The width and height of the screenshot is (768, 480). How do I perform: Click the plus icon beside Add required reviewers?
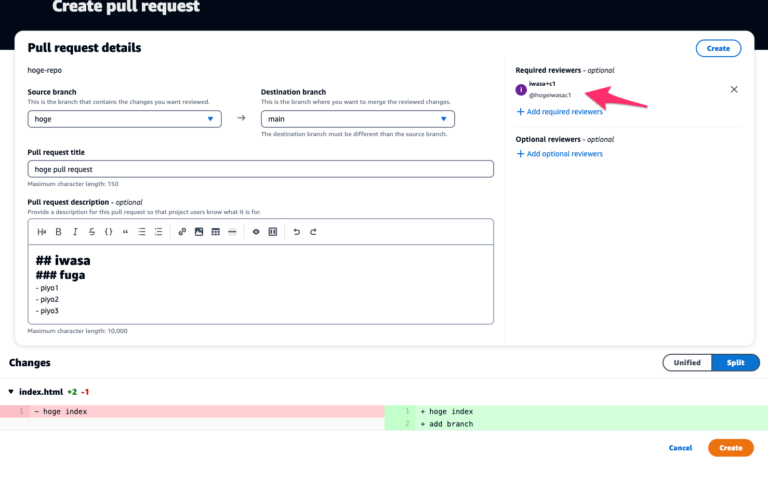(x=520, y=112)
